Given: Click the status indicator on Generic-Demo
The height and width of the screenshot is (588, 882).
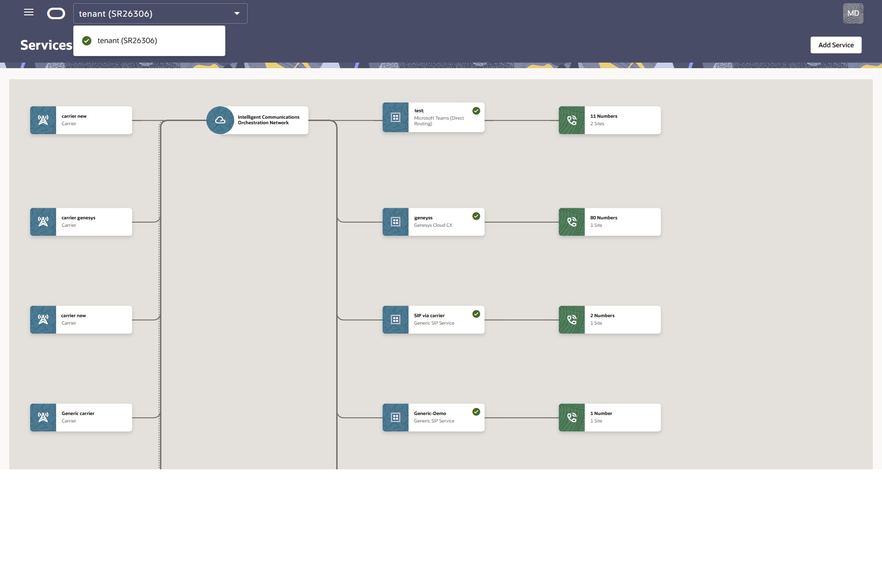Looking at the screenshot, I should point(476,412).
